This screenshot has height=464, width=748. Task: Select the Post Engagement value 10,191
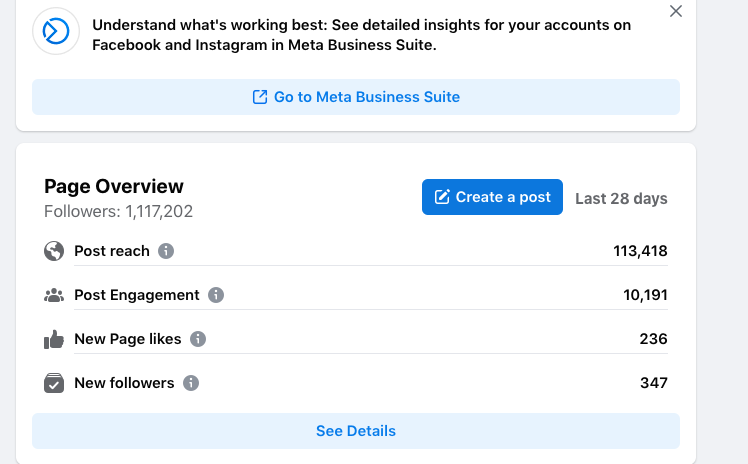[x=645, y=295]
